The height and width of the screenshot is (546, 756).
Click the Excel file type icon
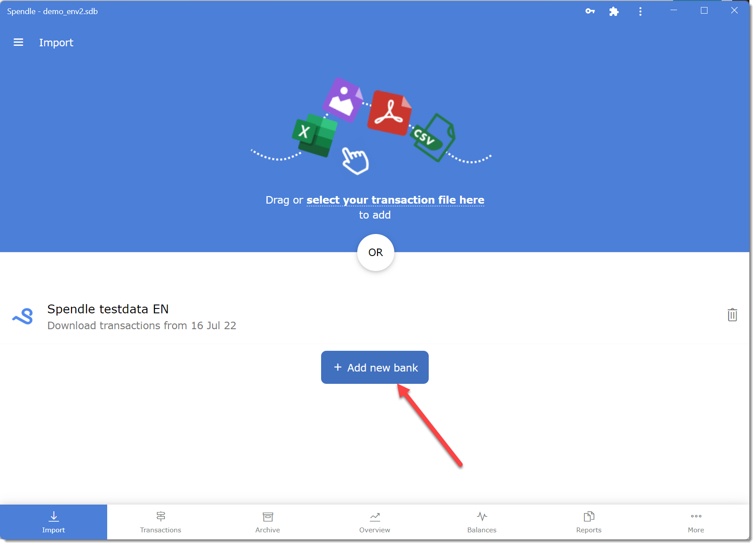pyautogui.click(x=314, y=135)
